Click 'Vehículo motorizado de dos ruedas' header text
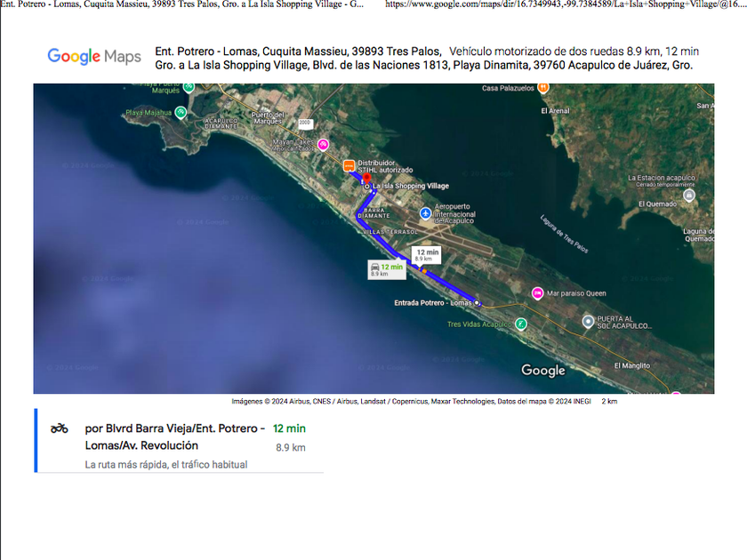The width and height of the screenshot is (747, 560). tap(536, 52)
